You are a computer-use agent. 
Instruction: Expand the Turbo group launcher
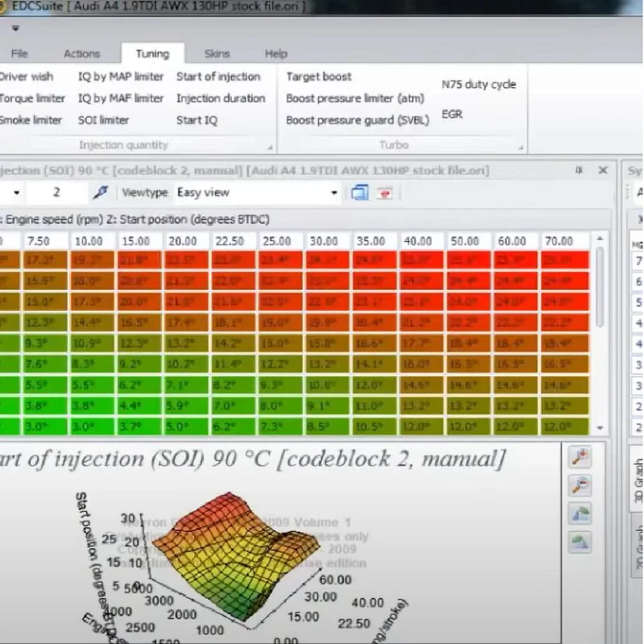[520, 147]
